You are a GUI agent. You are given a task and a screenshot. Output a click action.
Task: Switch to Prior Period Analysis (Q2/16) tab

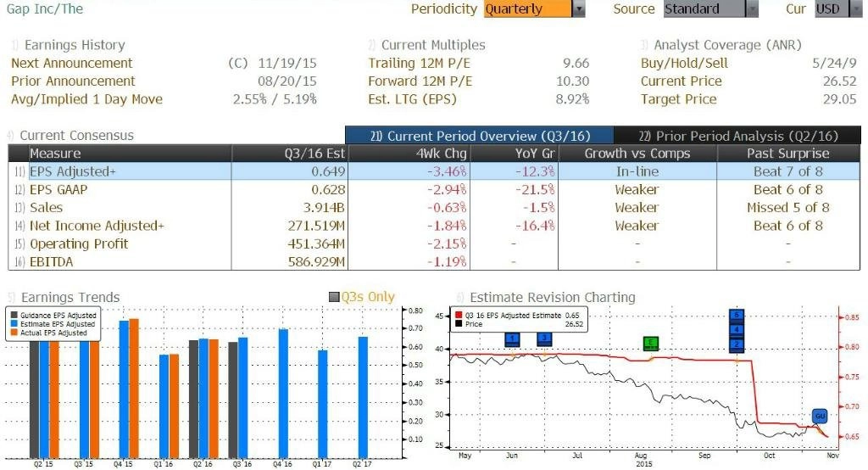pos(738,136)
